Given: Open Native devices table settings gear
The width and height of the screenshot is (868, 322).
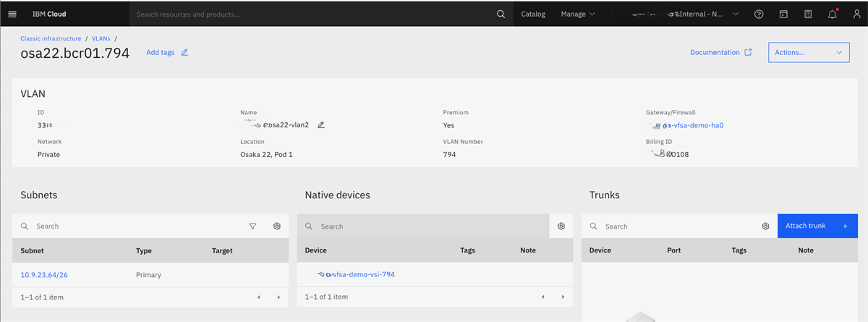Looking at the screenshot, I should (561, 226).
